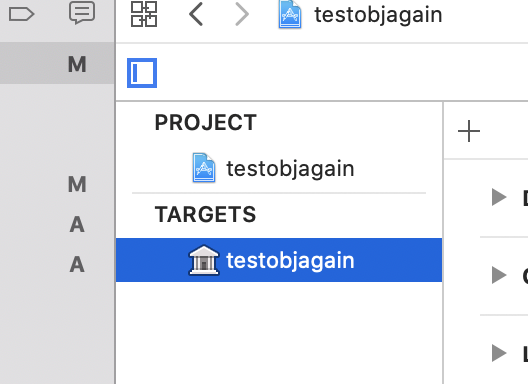
Task: Open the breakpoint navigator tag icon
Action: [x=21, y=14]
